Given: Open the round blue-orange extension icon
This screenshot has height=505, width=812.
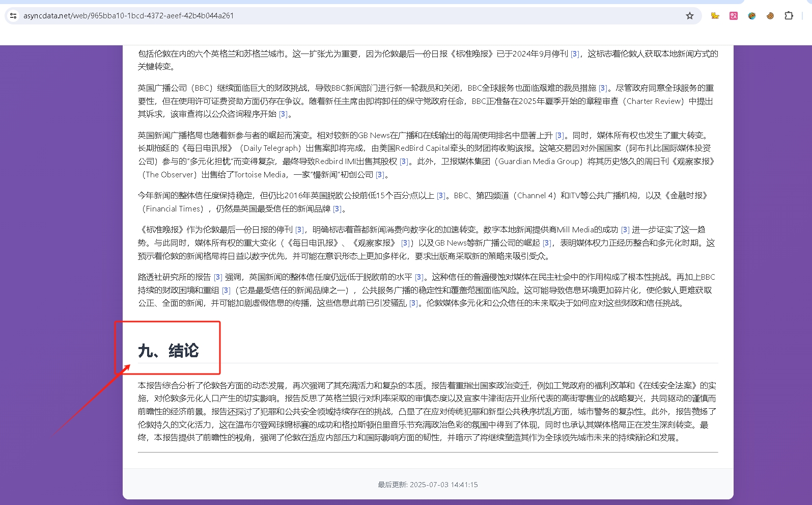Looking at the screenshot, I should (752, 16).
